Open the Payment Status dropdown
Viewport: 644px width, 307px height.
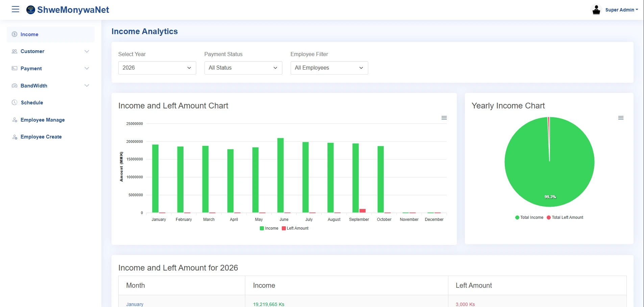point(243,68)
